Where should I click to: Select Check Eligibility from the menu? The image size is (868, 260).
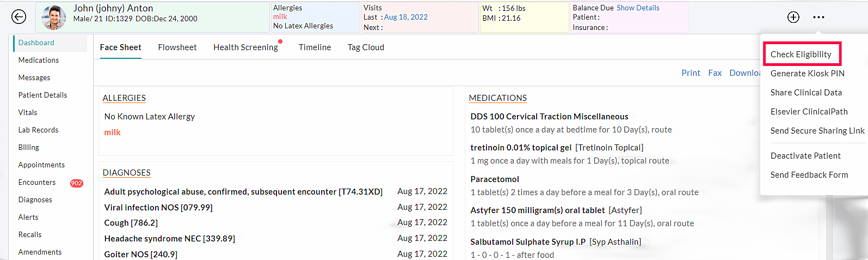tap(801, 55)
